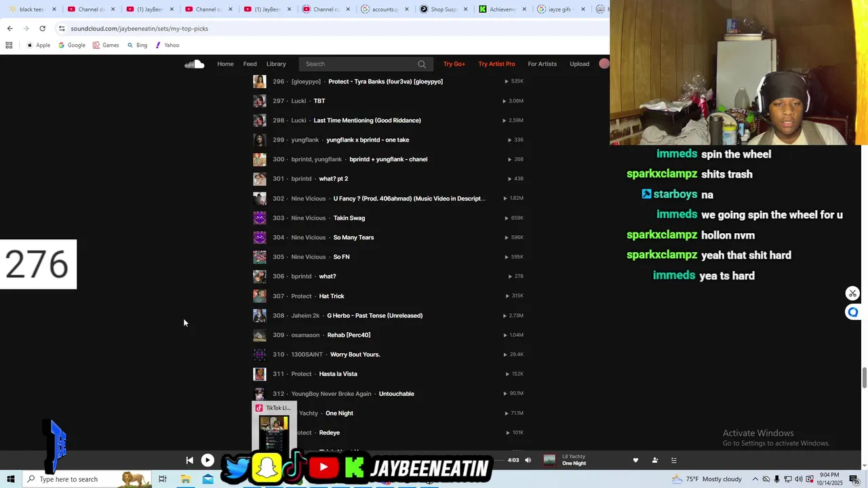Open the SoundCloud Feed page

(x=250, y=64)
